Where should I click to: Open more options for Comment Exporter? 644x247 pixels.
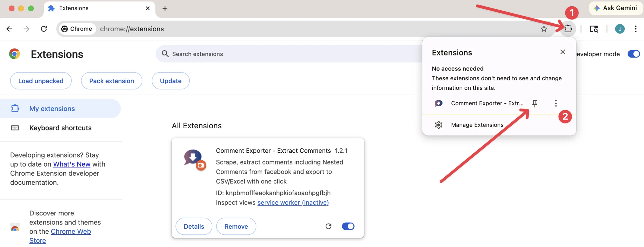(556, 103)
